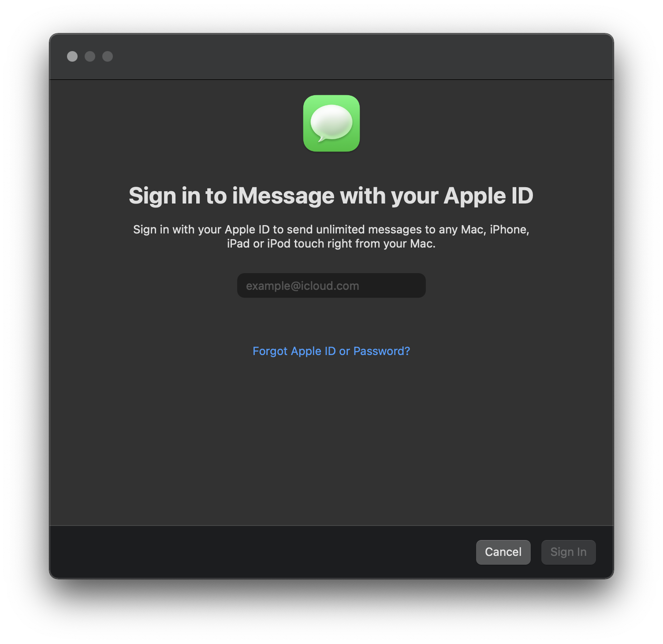The height and width of the screenshot is (644, 663).
Task: Click the Sign in to iMessage heading
Action: 331,196
